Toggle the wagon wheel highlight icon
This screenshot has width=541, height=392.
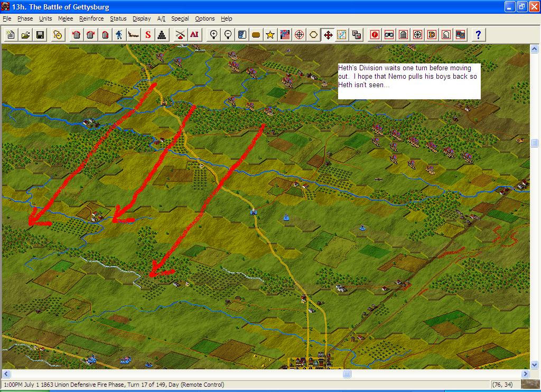417,34
